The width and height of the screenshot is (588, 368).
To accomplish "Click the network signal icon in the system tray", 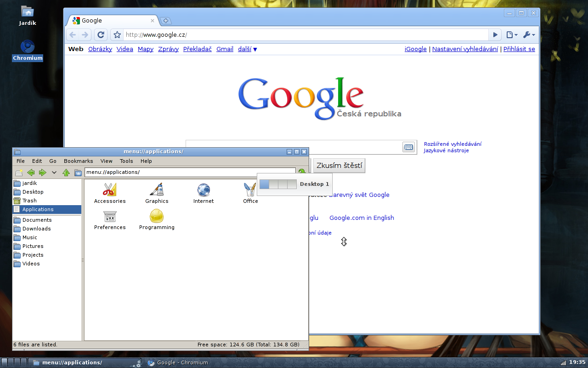I will click(x=563, y=362).
